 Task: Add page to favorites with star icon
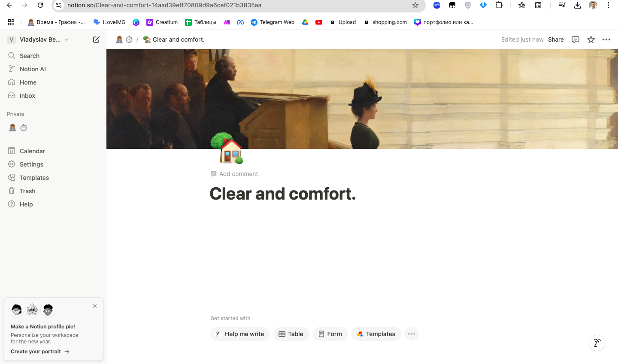click(x=591, y=39)
